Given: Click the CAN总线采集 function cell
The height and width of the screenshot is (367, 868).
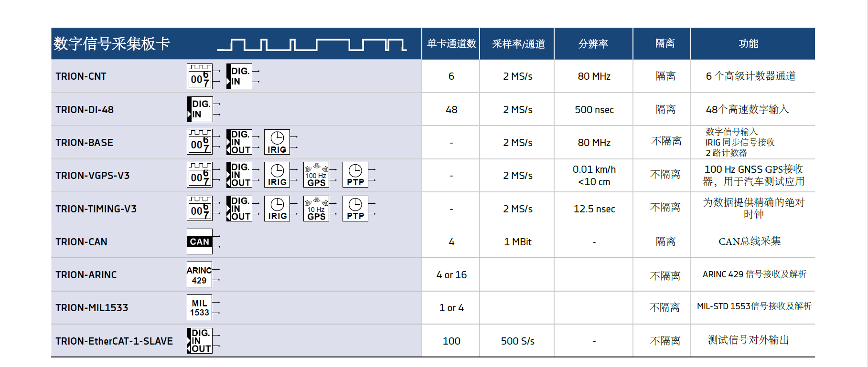Looking at the screenshot, I should 749,241.
